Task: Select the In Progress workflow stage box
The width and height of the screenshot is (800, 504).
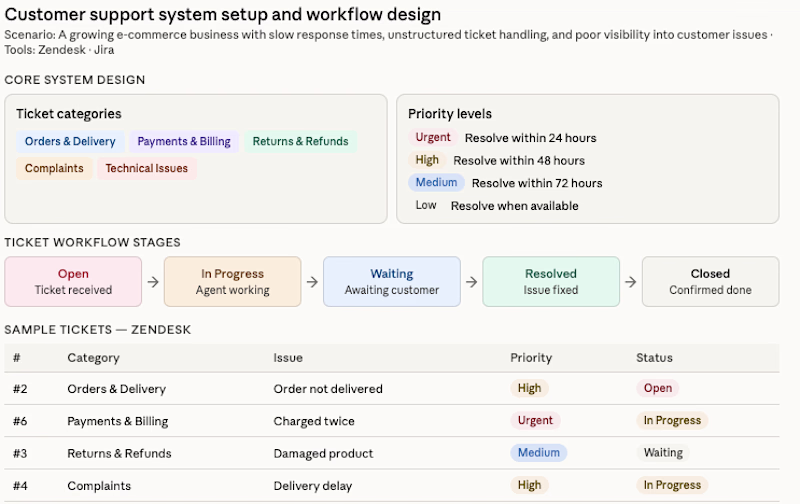Action: click(x=232, y=281)
